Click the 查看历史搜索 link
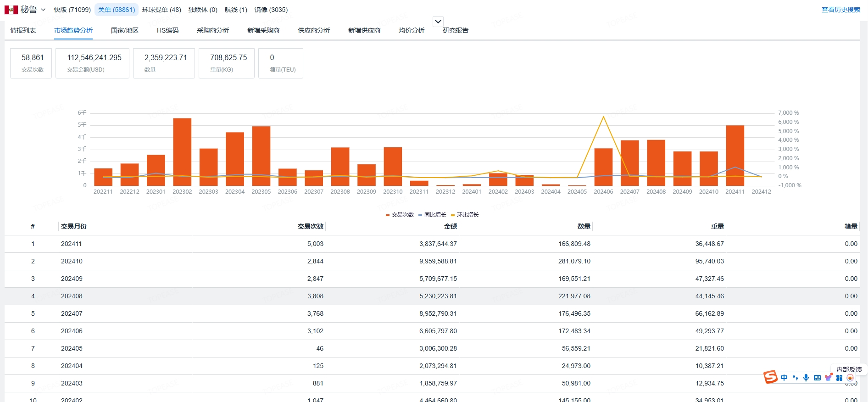Image resolution: width=868 pixels, height=402 pixels. click(x=841, y=10)
